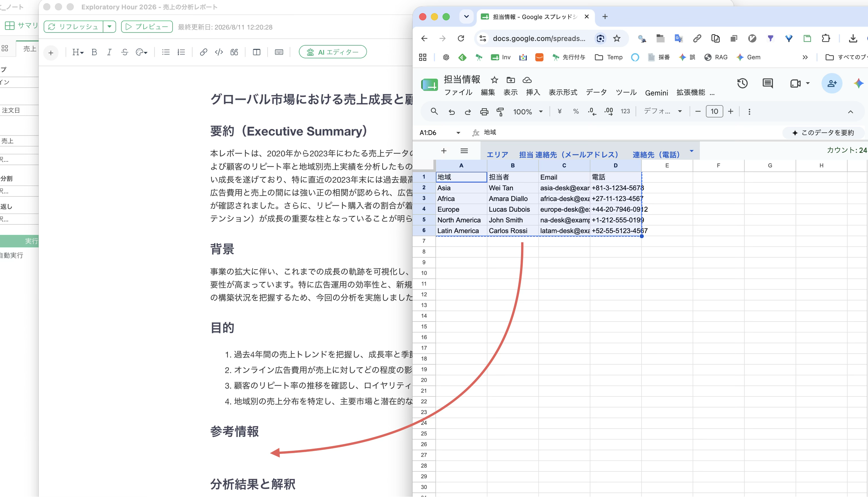Open the comments panel in Sheets
868x497 pixels.
(767, 83)
